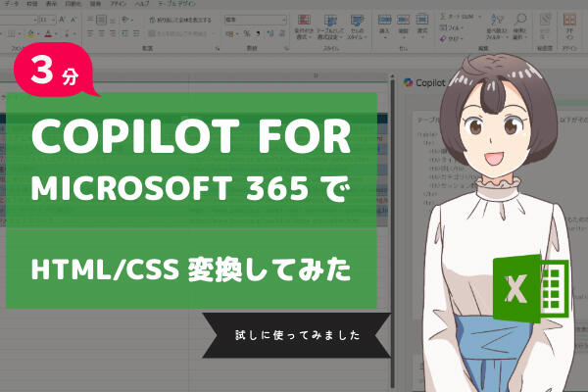
Task: Click the increase indent icon
Action: pyautogui.click(x=136, y=33)
